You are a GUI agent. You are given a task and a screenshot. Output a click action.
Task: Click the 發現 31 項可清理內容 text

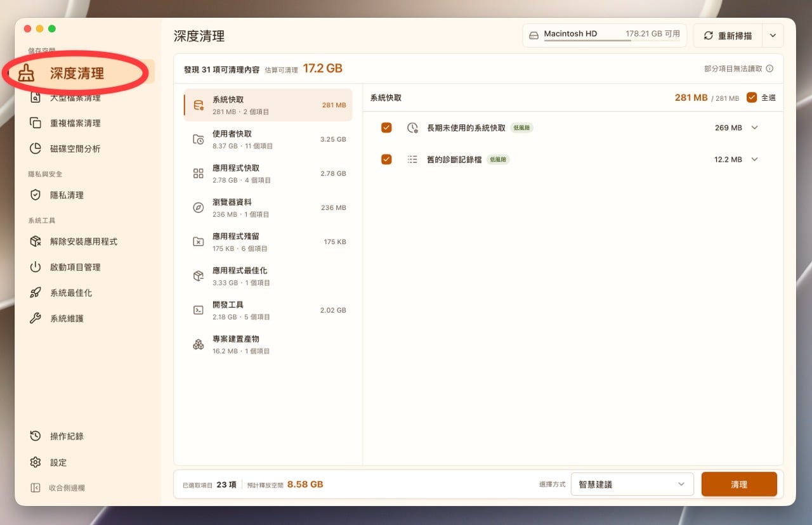click(221, 70)
